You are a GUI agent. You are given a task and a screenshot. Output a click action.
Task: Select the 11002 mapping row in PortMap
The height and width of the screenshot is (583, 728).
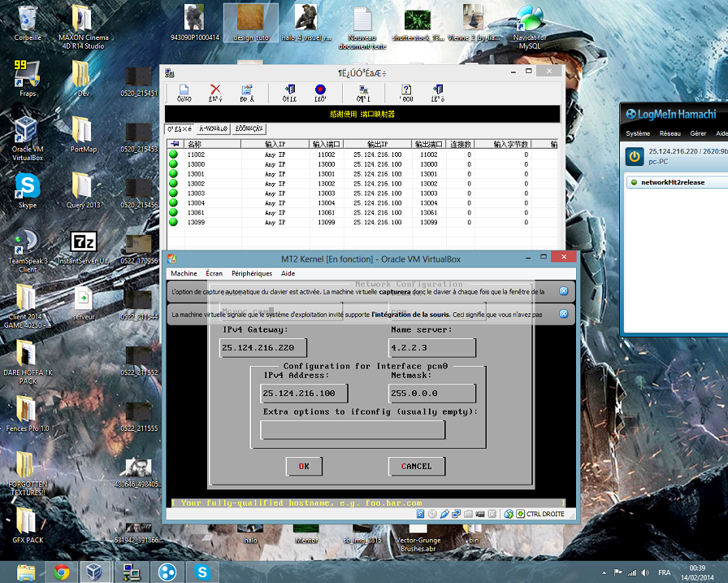click(362, 154)
